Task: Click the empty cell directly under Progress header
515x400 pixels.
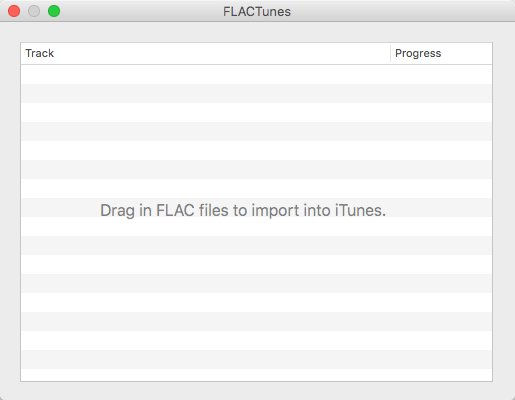Action: [x=441, y=74]
